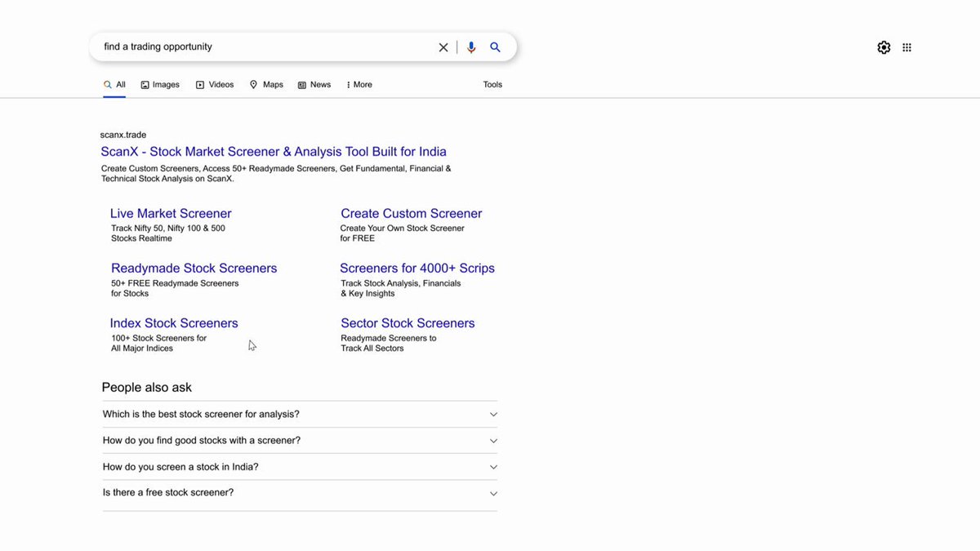Open Live Market Screener link
Screen dimensions: 980x551
click(171, 214)
